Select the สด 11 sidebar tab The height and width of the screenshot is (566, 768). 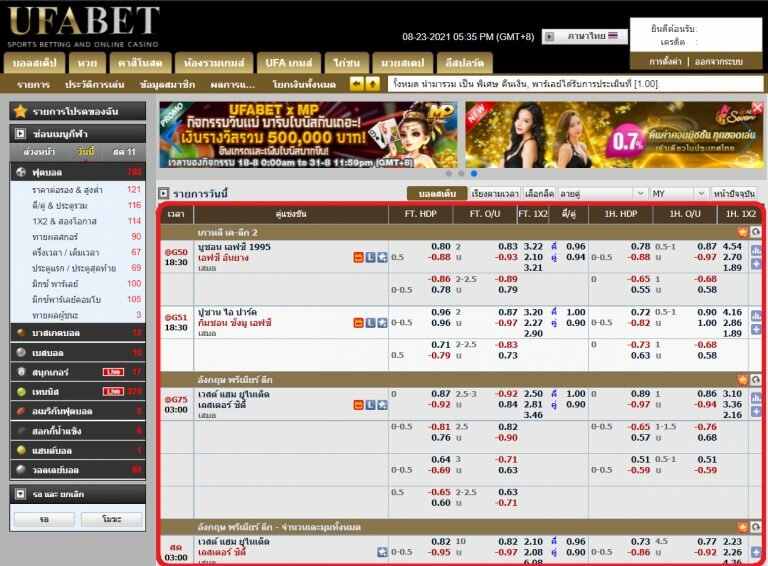(x=124, y=152)
